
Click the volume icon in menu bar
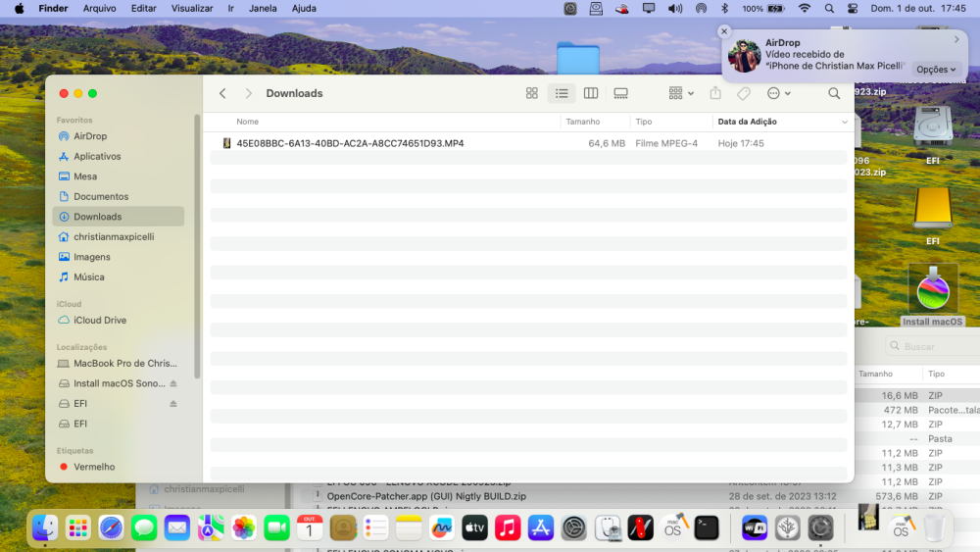(x=675, y=8)
